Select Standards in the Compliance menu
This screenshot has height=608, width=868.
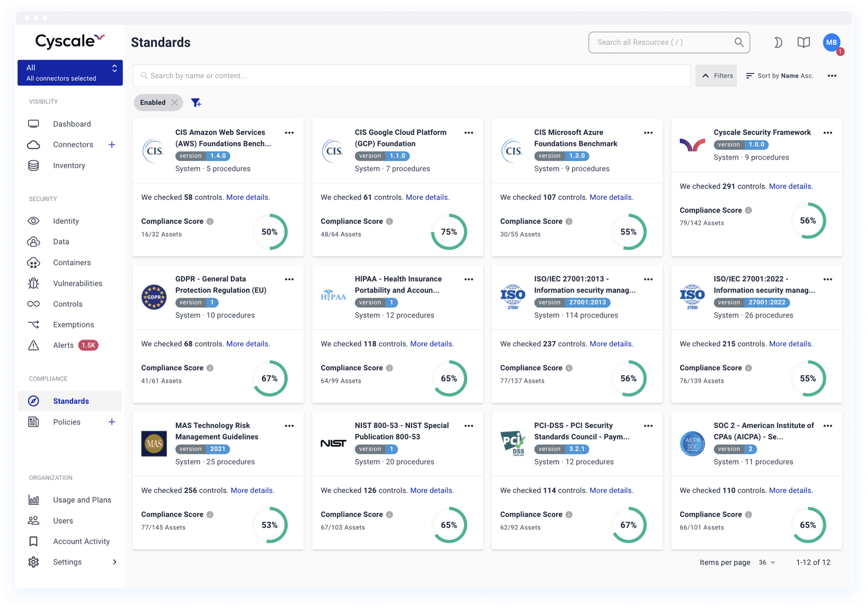point(71,401)
